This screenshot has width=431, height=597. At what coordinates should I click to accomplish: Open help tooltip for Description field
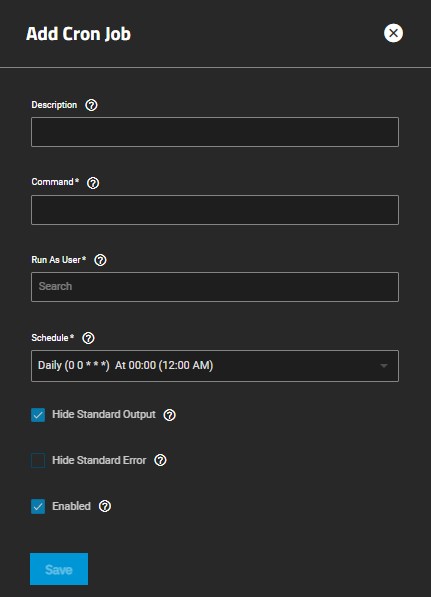pyautogui.click(x=91, y=105)
